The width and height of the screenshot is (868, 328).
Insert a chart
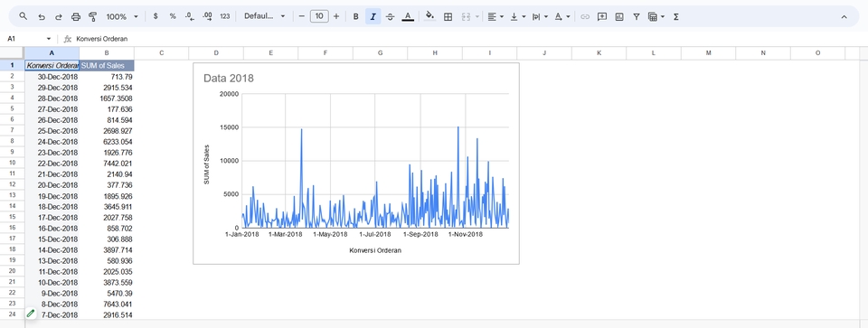(619, 16)
